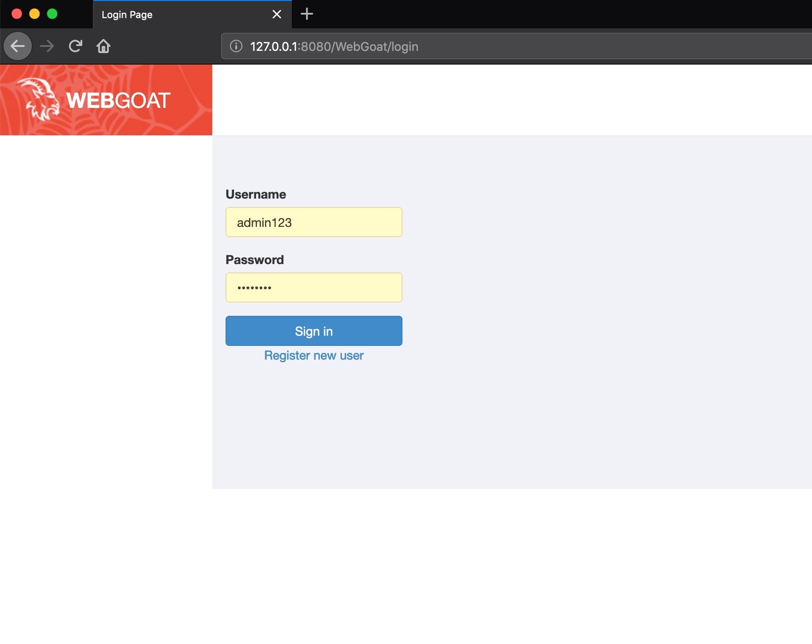Image resolution: width=812 pixels, height=644 pixels.
Task: Reload the WebGoat login page
Action: (x=76, y=46)
